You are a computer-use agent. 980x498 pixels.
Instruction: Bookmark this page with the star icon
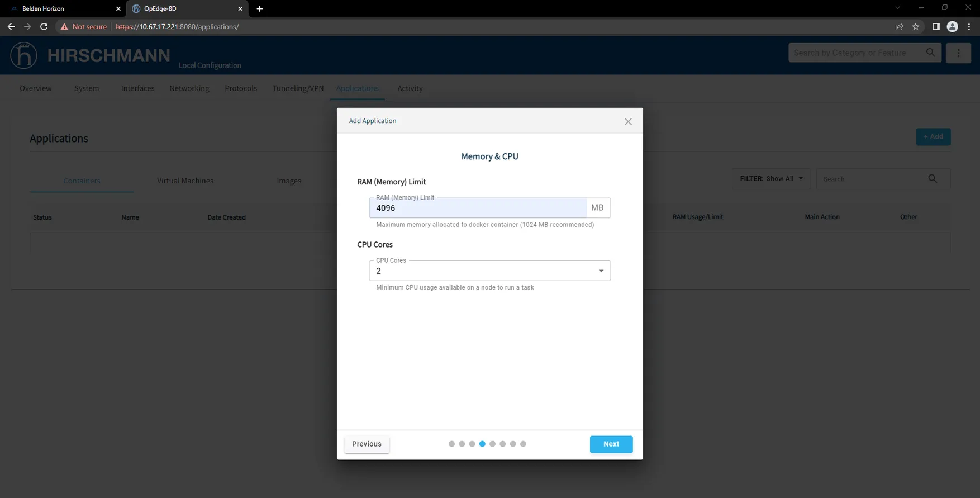coord(916,26)
